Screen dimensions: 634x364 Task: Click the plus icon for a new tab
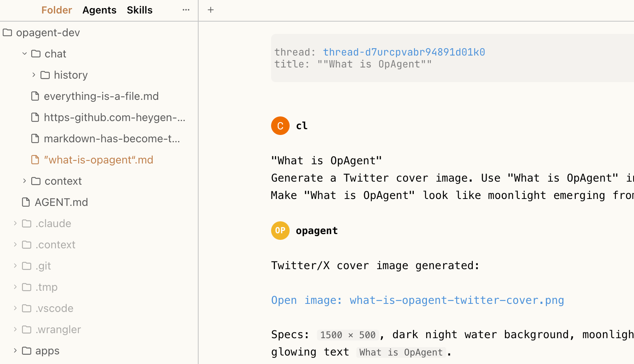tap(211, 10)
